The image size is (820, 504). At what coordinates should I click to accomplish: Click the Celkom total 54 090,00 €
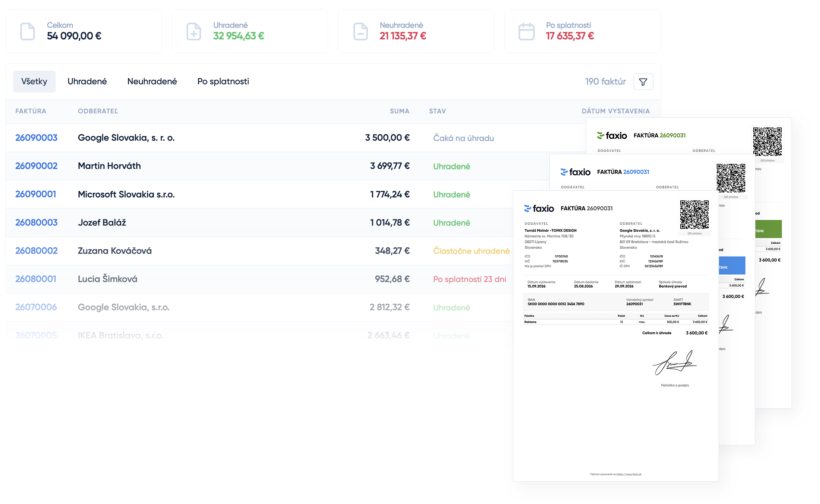pos(74,36)
